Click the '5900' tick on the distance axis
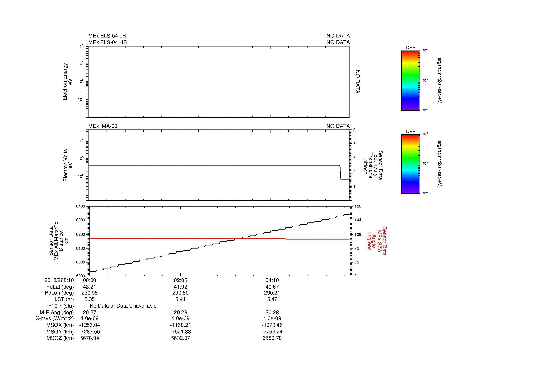The image size is (555, 392). (x=80, y=276)
